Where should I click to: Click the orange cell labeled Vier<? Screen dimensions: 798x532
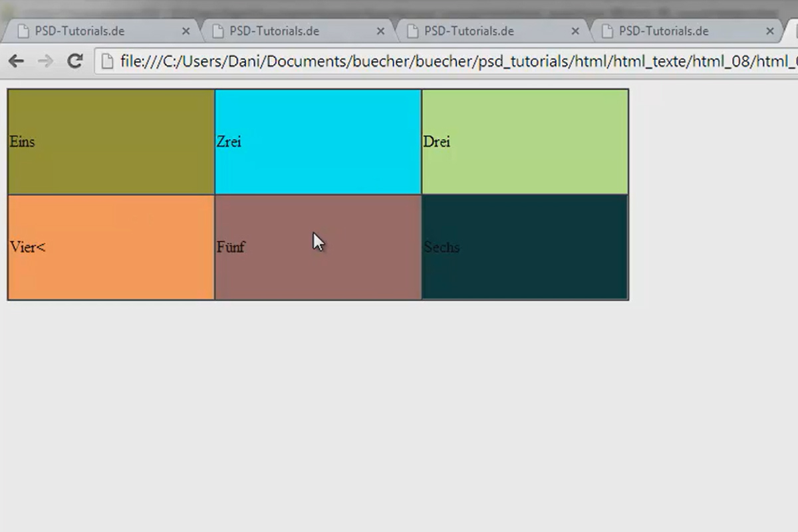point(110,246)
